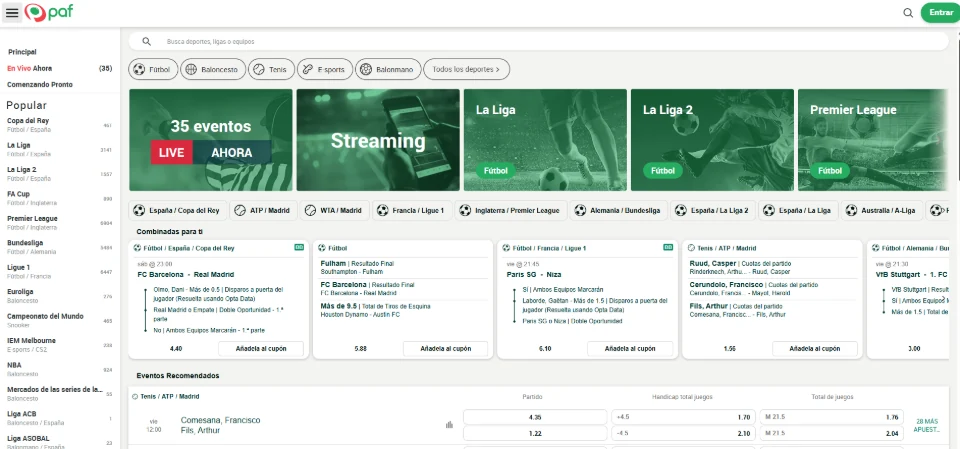Image resolution: width=960 pixels, height=449 pixels.
Task: Select Alemania / Bundesliga shortcut
Action: click(619, 210)
